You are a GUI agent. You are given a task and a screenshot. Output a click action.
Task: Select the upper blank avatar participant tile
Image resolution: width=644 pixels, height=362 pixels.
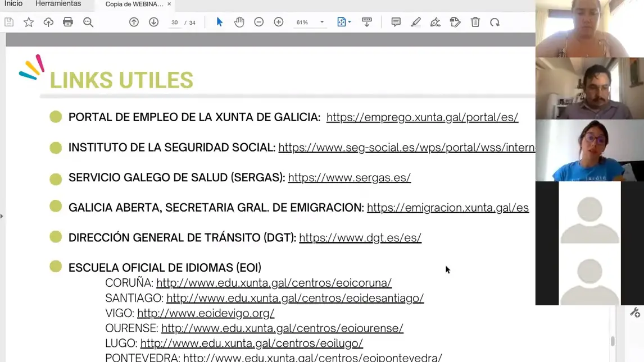589,213
